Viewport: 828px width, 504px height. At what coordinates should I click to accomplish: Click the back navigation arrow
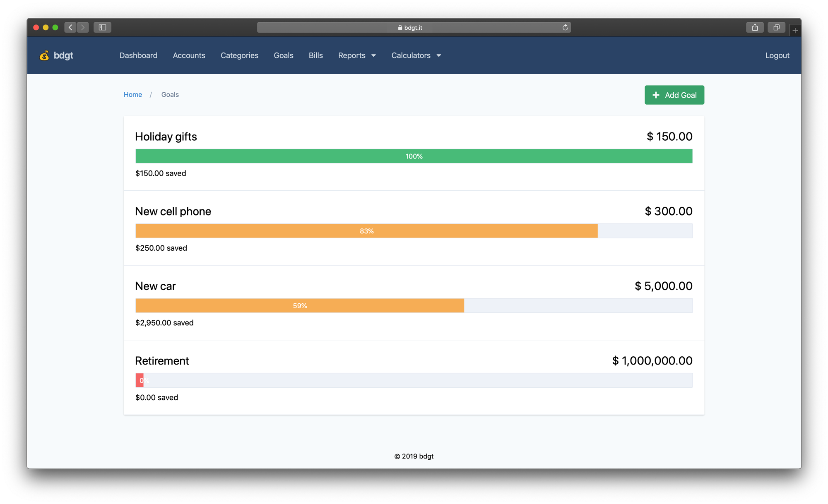tap(70, 27)
